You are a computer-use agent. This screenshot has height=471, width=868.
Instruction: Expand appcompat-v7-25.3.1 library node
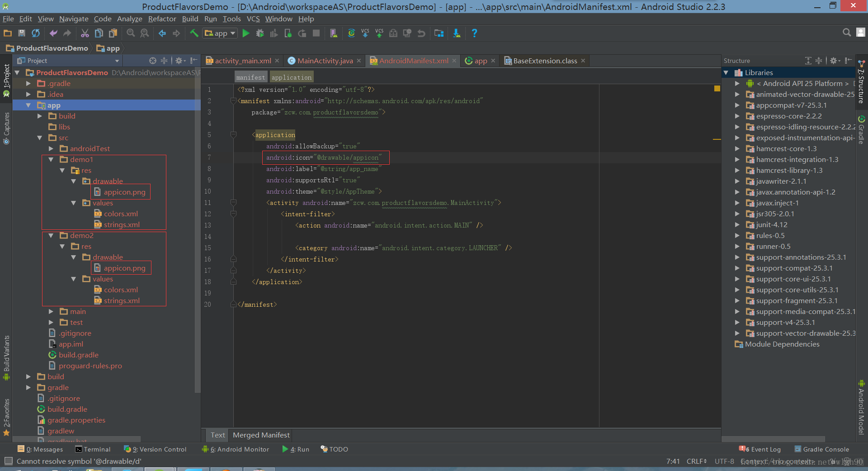pos(737,105)
